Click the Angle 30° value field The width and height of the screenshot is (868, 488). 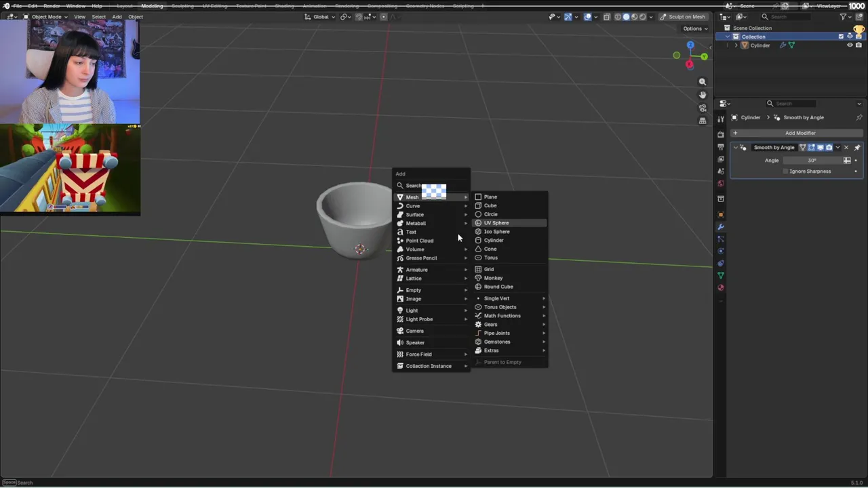pyautogui.click(x=812, y=161)
